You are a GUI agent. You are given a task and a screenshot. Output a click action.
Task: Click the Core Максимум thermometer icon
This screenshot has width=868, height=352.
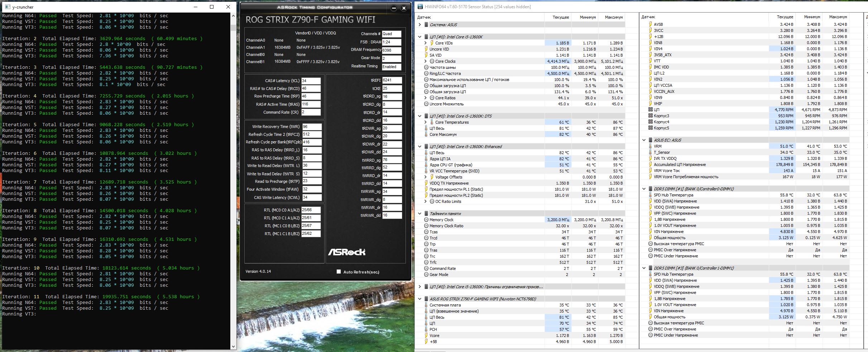click(426, 134)
